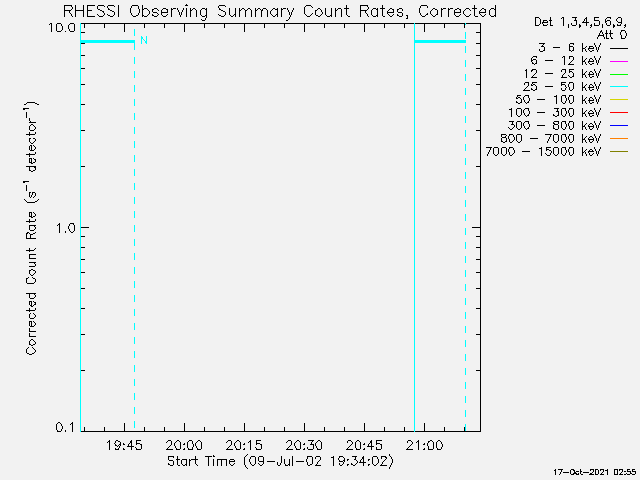Click the olive line swatch for 7000 - 15000 keV
Screen dimensions: 640x480
(x=619, y=152)
